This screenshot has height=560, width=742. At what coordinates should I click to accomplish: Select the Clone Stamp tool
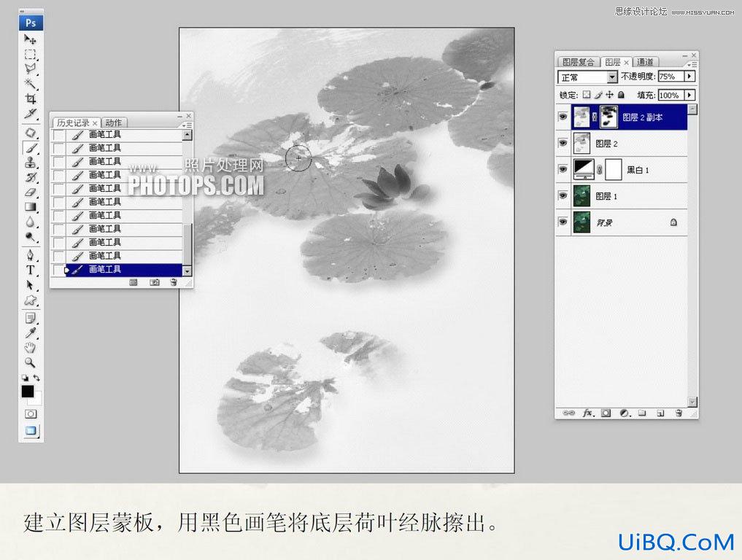point(31,163)
